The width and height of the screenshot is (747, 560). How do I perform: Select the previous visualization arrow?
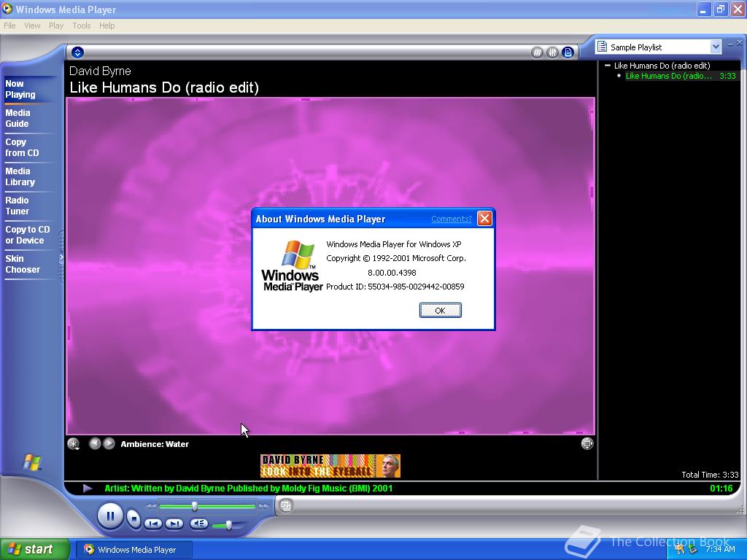[x=95, y=443]
